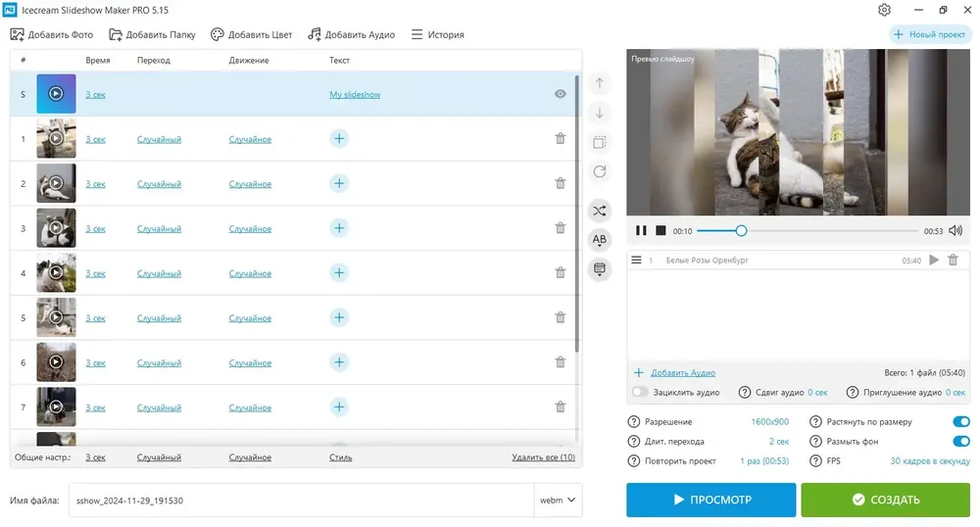Open the История menu
Viewport: 980px width, 527px height.
click(x=437, y=34)
